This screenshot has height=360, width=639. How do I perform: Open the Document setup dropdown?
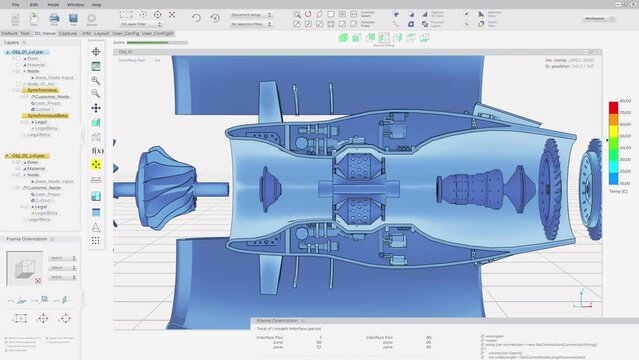coord(251,15)
